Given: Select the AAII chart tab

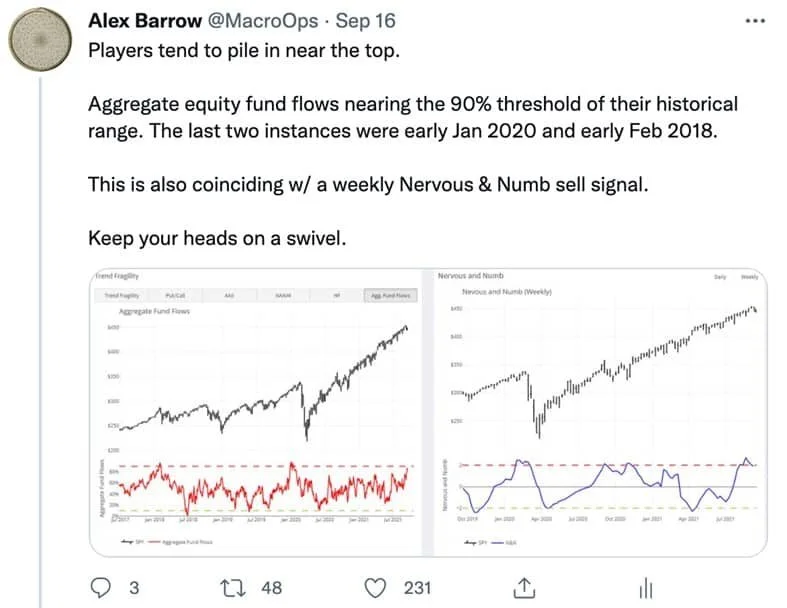Looking at the screenshot, I should [229, 295].
